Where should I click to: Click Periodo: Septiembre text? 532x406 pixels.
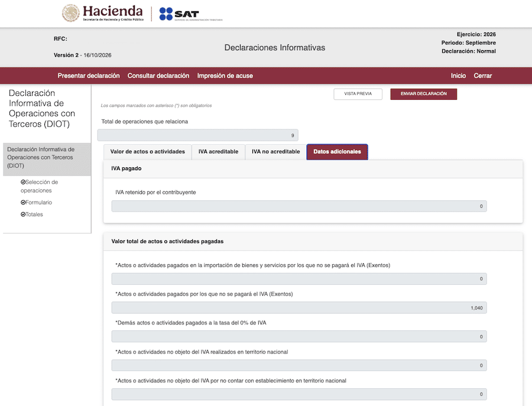(x=468, y=43)
